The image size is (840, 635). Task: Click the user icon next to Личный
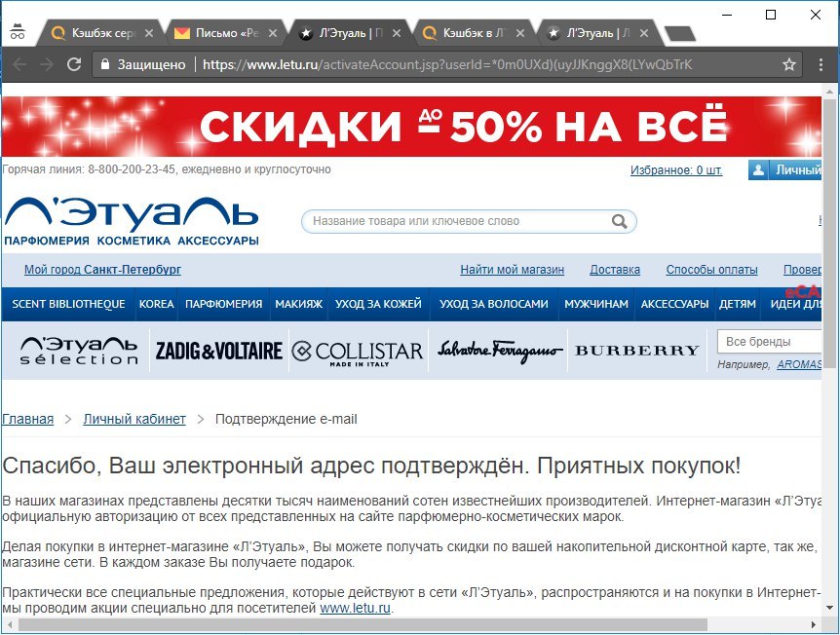coord(758,170)
